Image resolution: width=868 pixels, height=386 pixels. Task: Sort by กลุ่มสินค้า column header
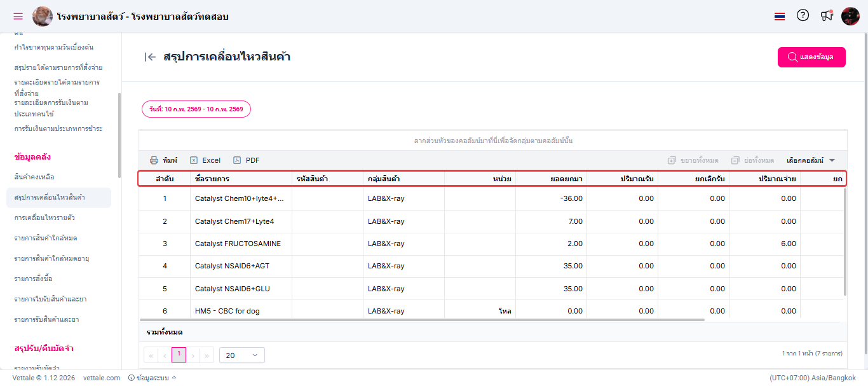pyautogui.click(x=403, y=179)
